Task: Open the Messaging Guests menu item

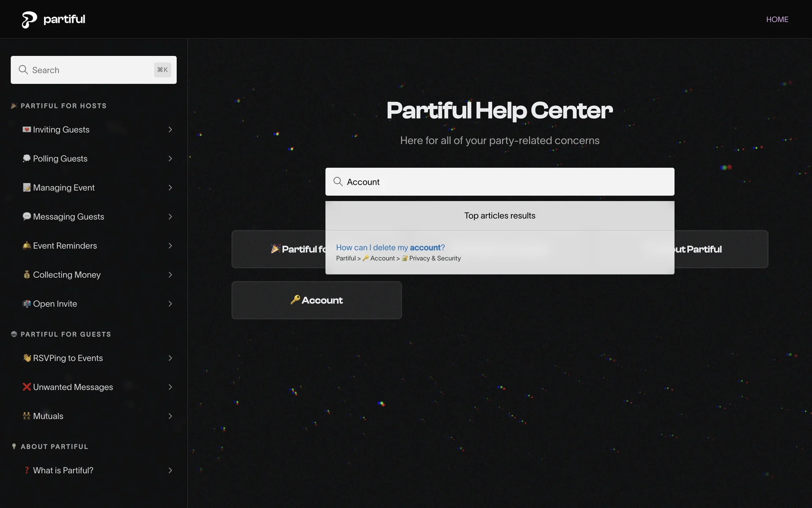Action: click(69, 217)
